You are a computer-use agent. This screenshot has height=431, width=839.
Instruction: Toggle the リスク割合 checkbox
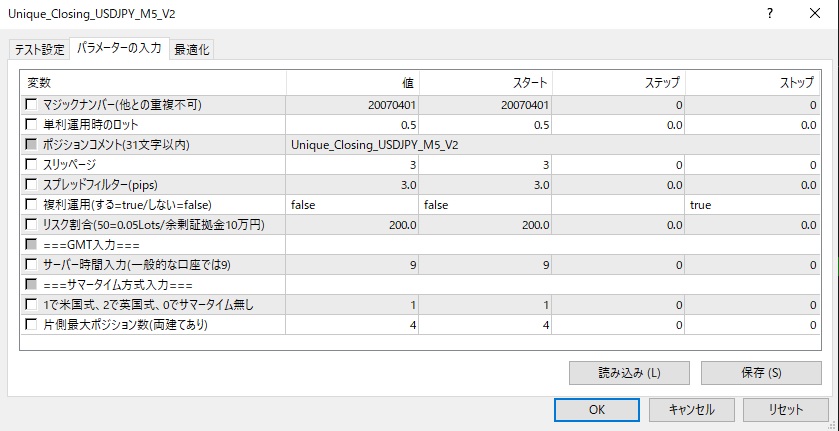pos(33,224)
